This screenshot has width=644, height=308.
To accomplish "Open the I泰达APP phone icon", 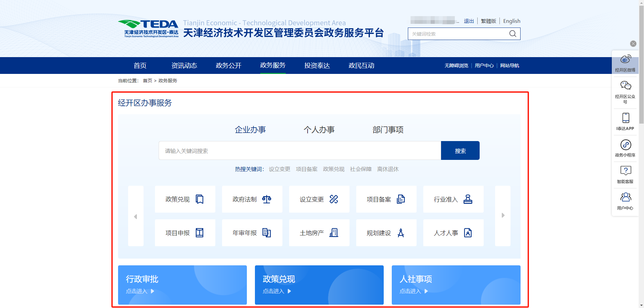I will point(626,118).
